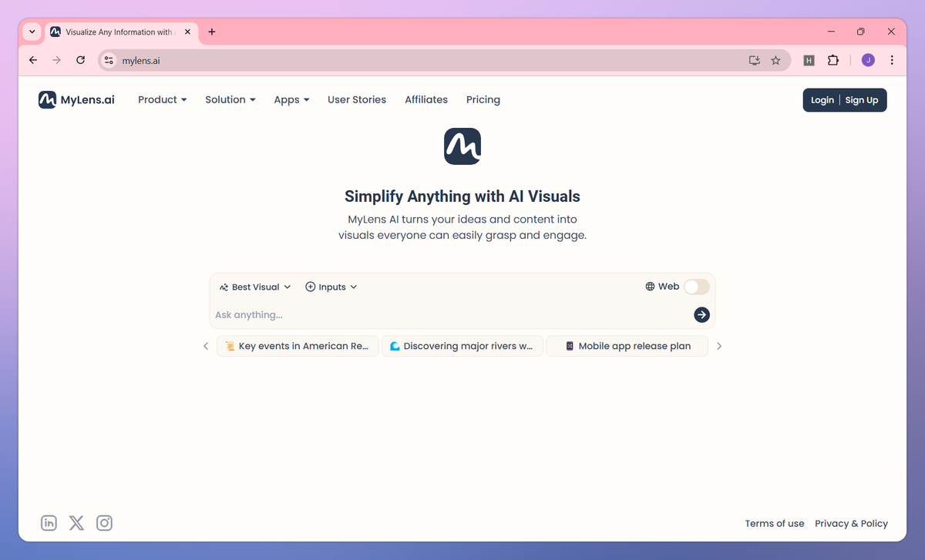This screenshot has height=560, width=925.
Task: Open the Instagram social icon
Action: coord(104,523)
